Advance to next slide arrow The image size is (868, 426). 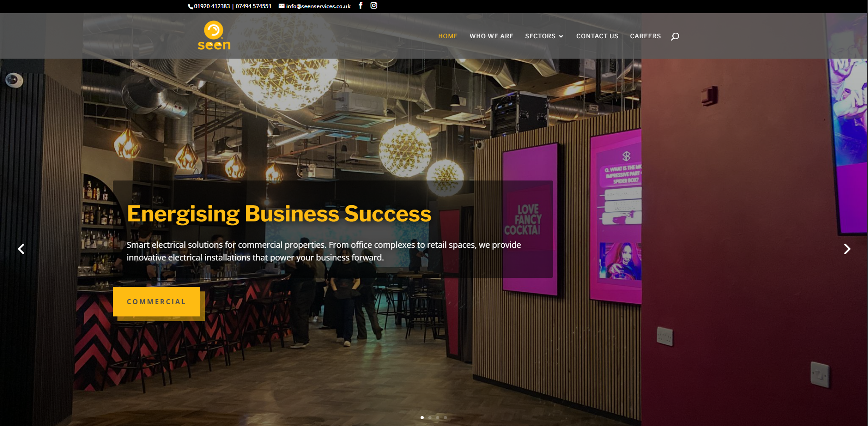pyautogui.click(x=847, y=249)
